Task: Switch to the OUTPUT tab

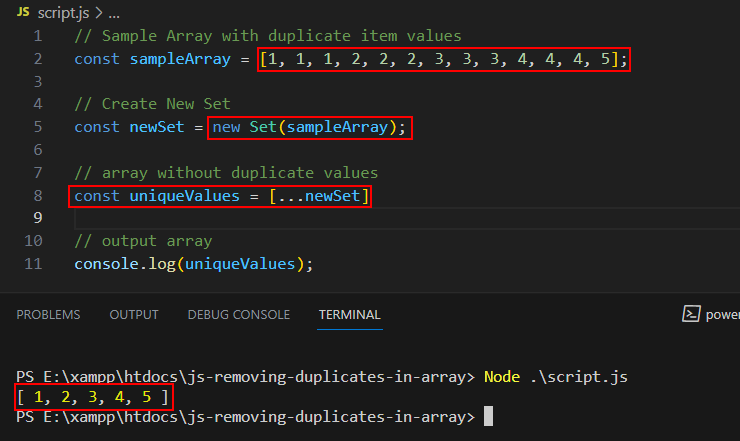Action: click(134, 314)
